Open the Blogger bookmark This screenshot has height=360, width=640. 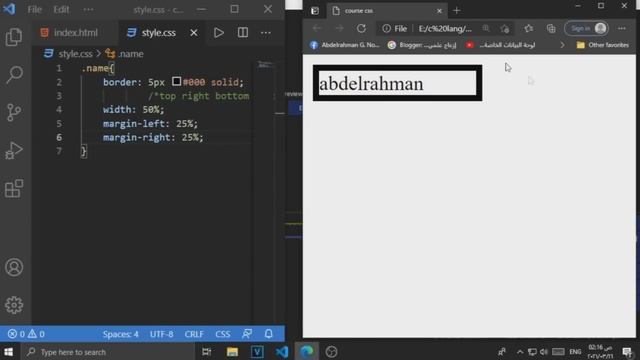422,45
